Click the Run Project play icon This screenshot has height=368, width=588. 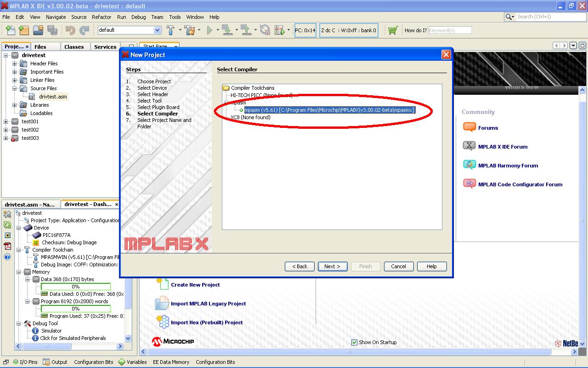[x=210, y=30]
